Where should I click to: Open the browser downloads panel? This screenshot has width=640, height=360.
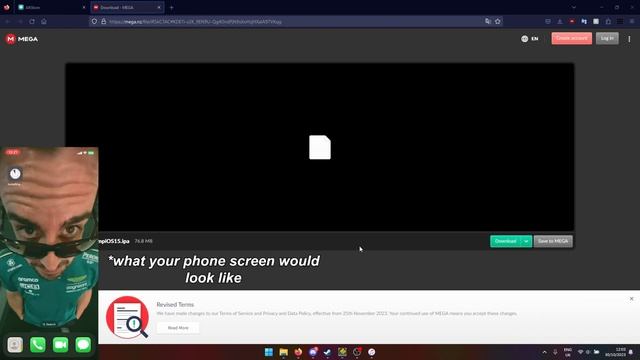pyautogui.click(x=560, y=21)
